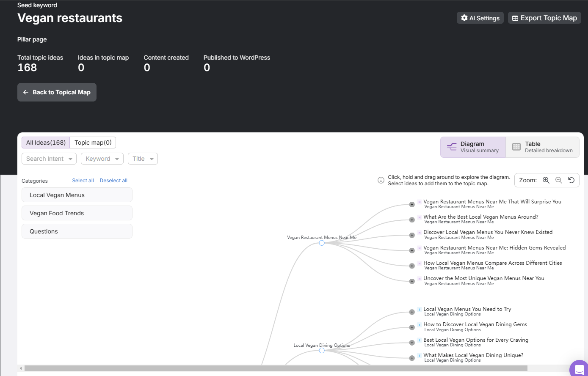Image resolution: width=588 pixels, height=376 pixels.
Task: Open the Search Intent dropdown
Action: tap(49, 159)
